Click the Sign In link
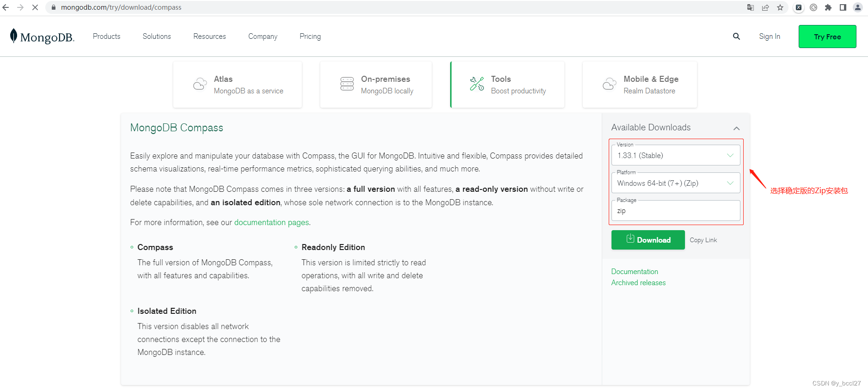 click(770, 37)
